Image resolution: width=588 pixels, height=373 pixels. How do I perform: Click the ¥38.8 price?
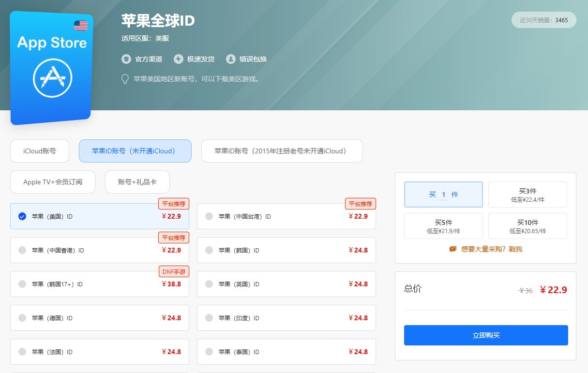click(171, 284)
